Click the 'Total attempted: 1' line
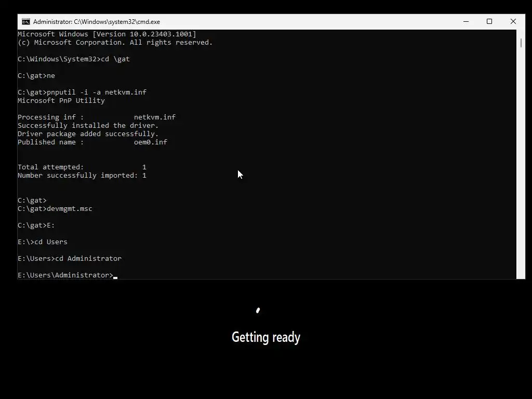This screenshot has height=399, width=532. [82, 167]
